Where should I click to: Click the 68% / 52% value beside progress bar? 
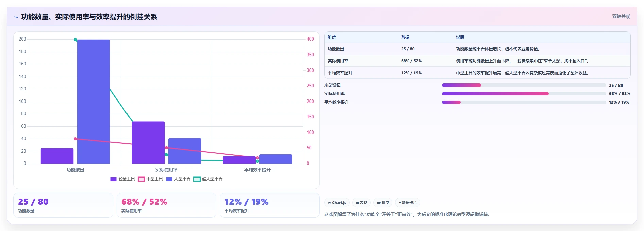[x=620, y=94]
